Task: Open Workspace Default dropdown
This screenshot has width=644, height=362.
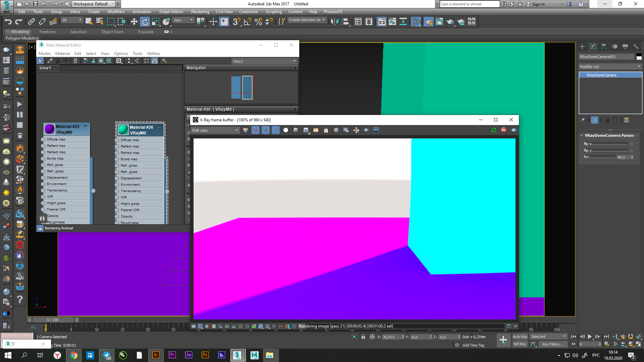Action: coord(94,4)
